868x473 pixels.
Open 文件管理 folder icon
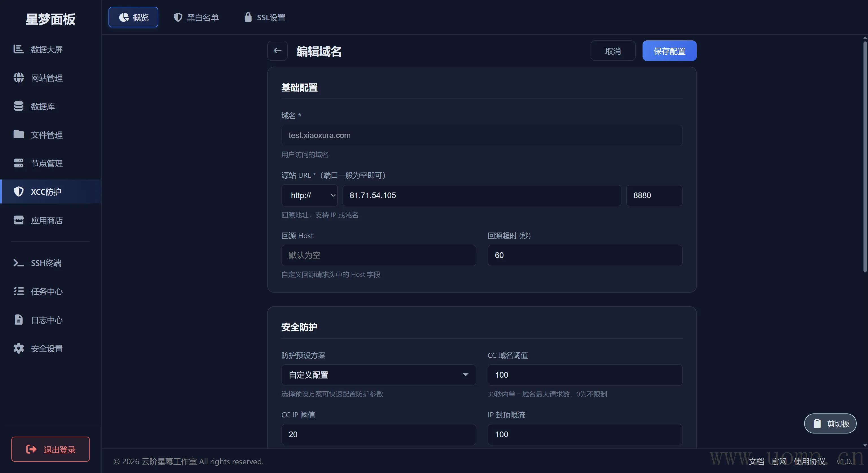[19, 135]
